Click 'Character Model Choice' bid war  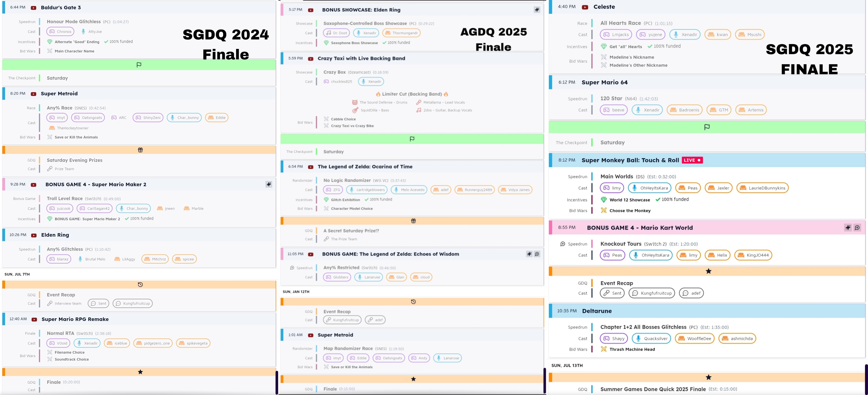(x=352, y=209)
